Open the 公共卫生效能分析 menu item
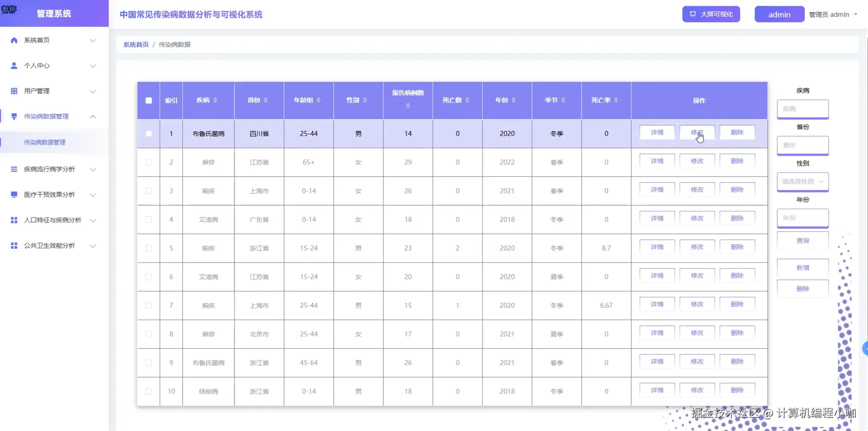 click(54, 246)
